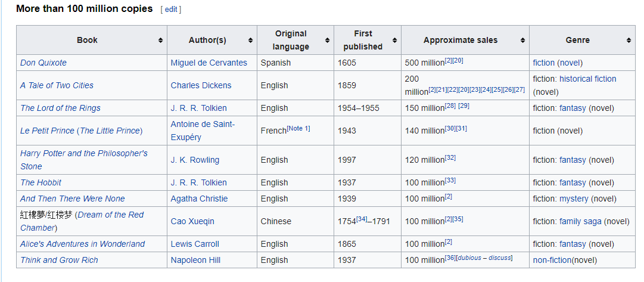Viewport: 644px width, 282px height.
Task: Open The Lord of the Rings link
Action: pyautogui.click(x=60, y=108)
